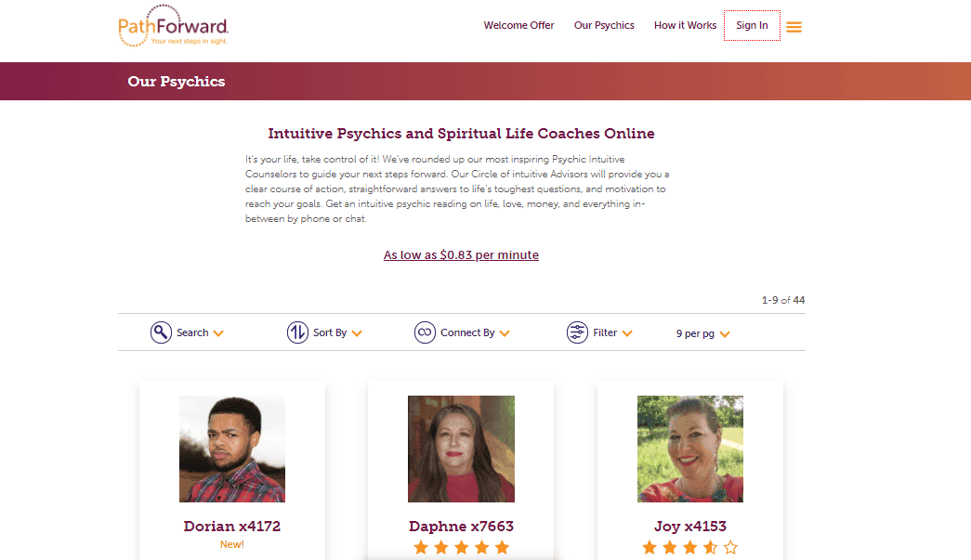Click the Connect By infinity icon
This screenshot has width=971, height=560.
pyautogui.click(x=425, y=332)
